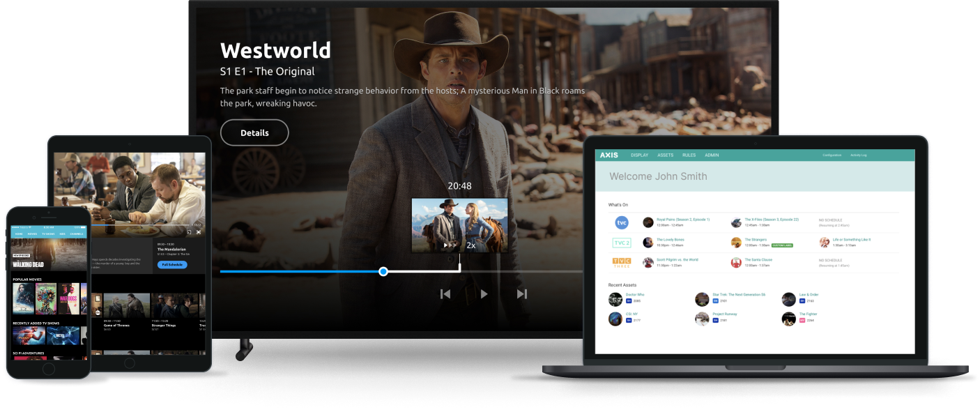Open Activity Log link in AXIS header
Screen dimensions: 980x412
(x=858, y=155)
